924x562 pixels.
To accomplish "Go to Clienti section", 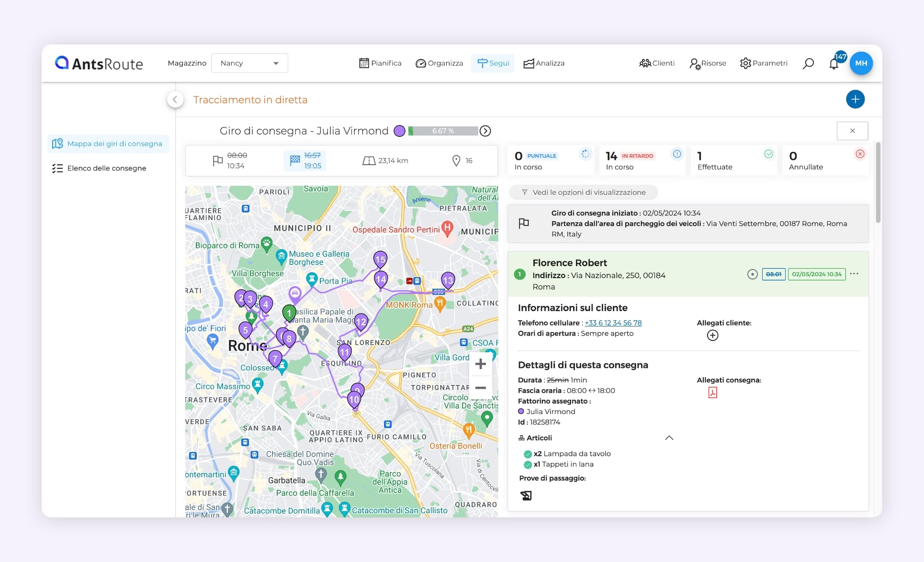I will click(x=657, y=63).
